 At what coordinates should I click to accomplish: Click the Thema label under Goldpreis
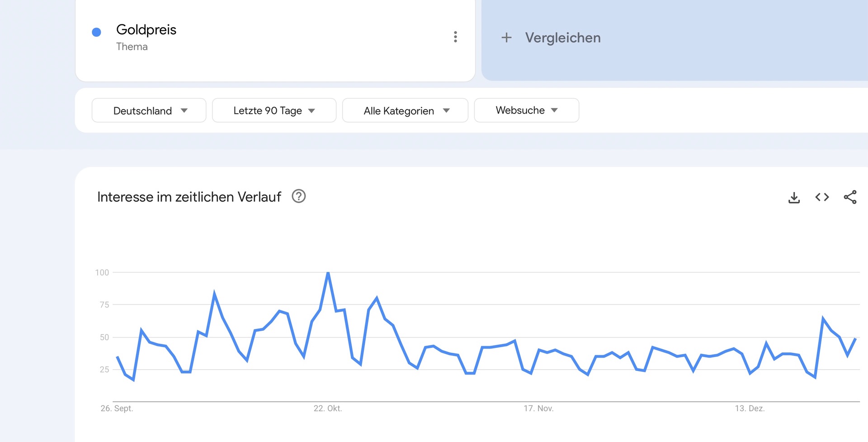click(x=132, y=47)
